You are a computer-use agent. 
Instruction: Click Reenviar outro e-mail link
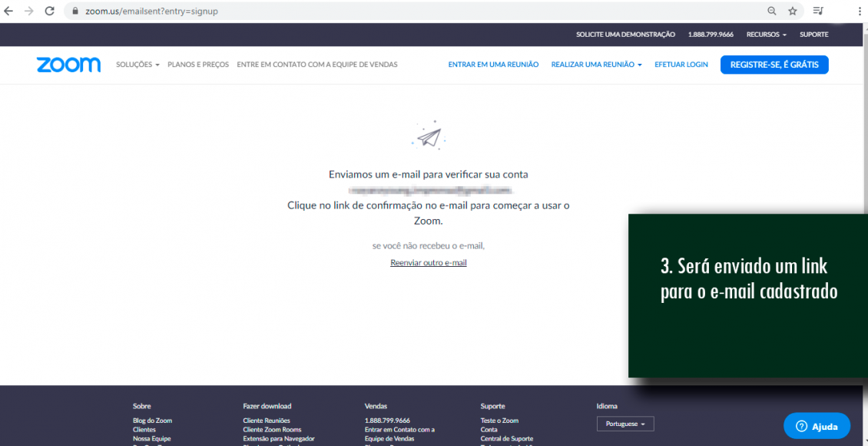(429, 263)
